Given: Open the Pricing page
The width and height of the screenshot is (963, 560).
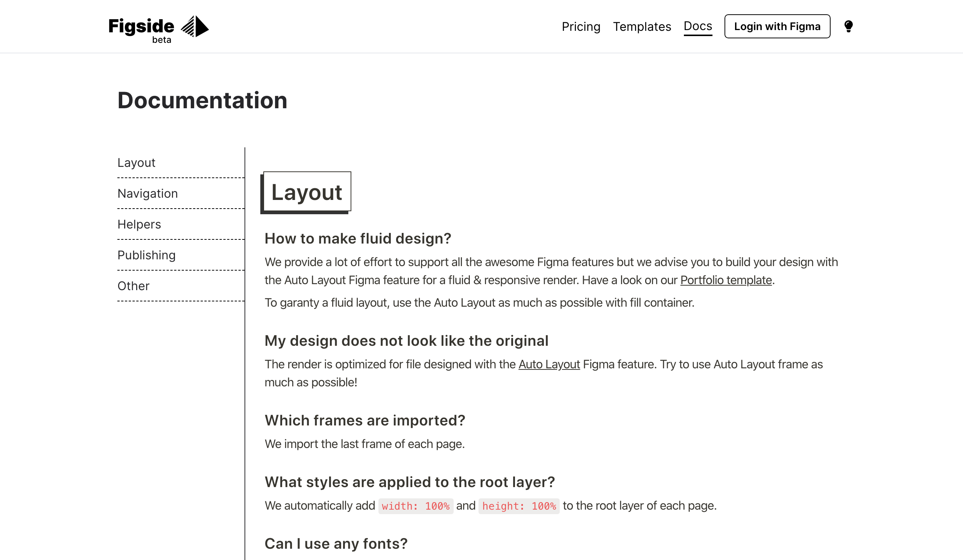Looking at the screenshot, I should click(581, 27).
